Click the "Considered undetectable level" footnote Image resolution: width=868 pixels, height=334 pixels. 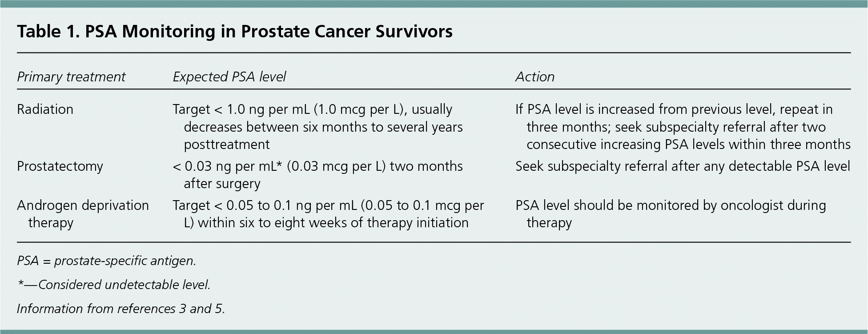[114, 285]
